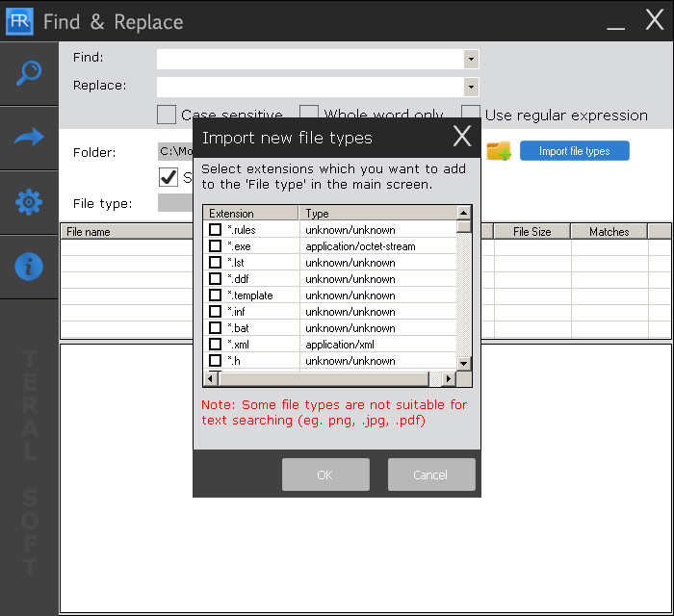Click inside the Find input field
This screenshot has width=674, height=616.
tap(310, 60)
